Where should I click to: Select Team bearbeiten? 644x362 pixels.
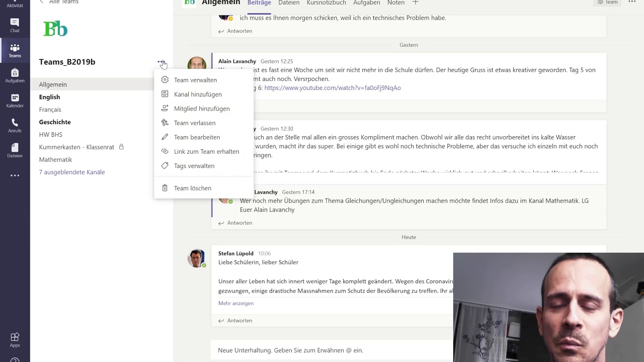point(204,137)
